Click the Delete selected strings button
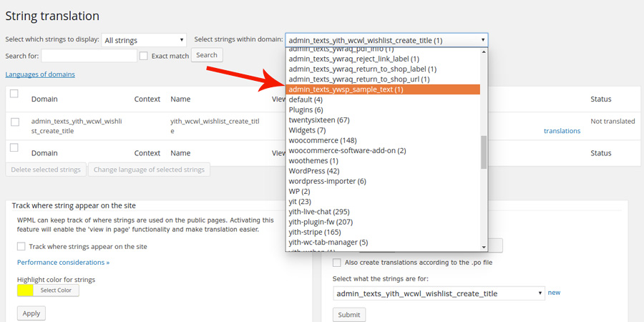Image resolution: width=644 pixels, height=322 pixels. pyautogui.click(x=46, y=170)
